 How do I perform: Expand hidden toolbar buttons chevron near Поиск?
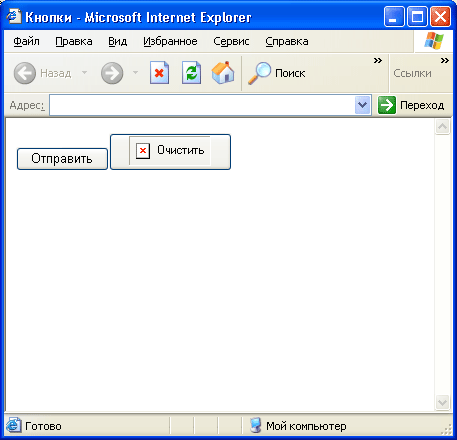tap(378, 61)
